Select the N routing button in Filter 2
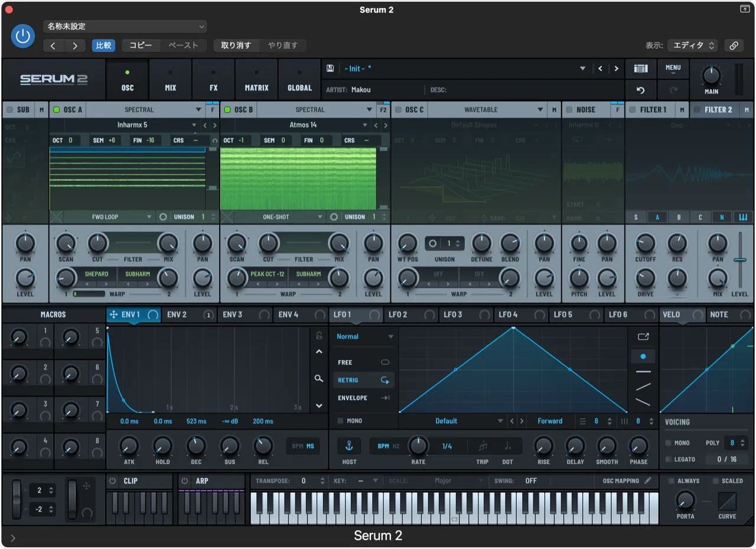This screenshot has height=549, width=756. (x=721, y=217)
